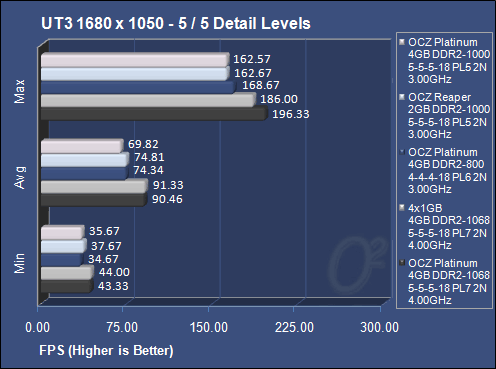Image resolution: width=496 pixels, height=369 pixels.
Task: Click the 43.33 dark Min bar
Action: (x=67, y=286)
